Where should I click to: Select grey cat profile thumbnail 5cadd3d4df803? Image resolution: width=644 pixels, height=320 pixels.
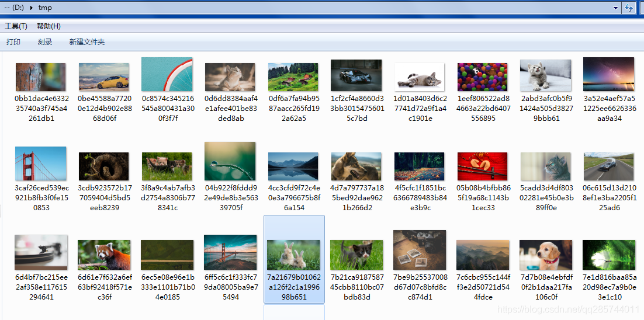tap(545, 166)
